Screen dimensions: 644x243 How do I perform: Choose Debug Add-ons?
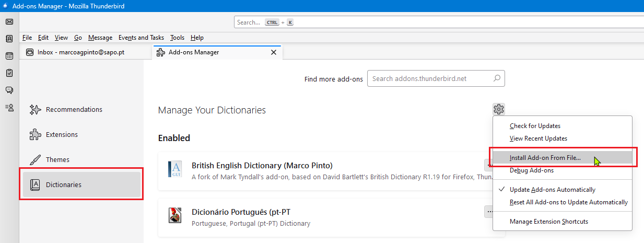pyautogui.click(x=561, y=170)
